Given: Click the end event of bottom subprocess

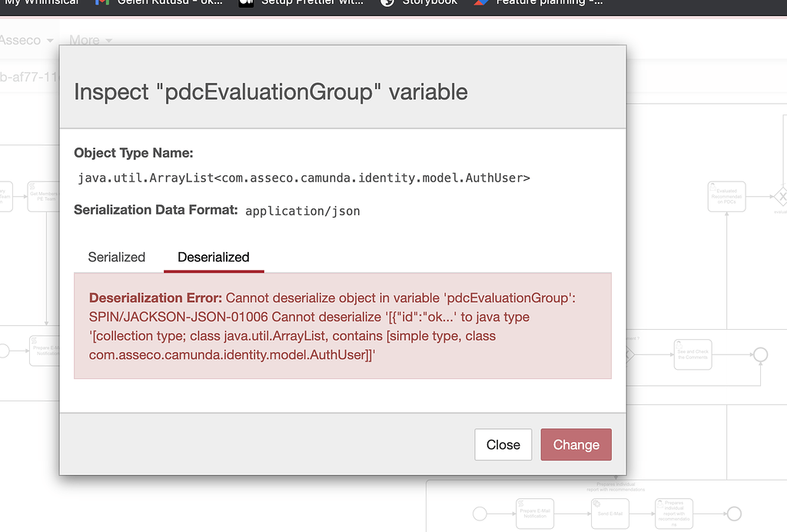Looking at the screenshot, I should 734,514.
